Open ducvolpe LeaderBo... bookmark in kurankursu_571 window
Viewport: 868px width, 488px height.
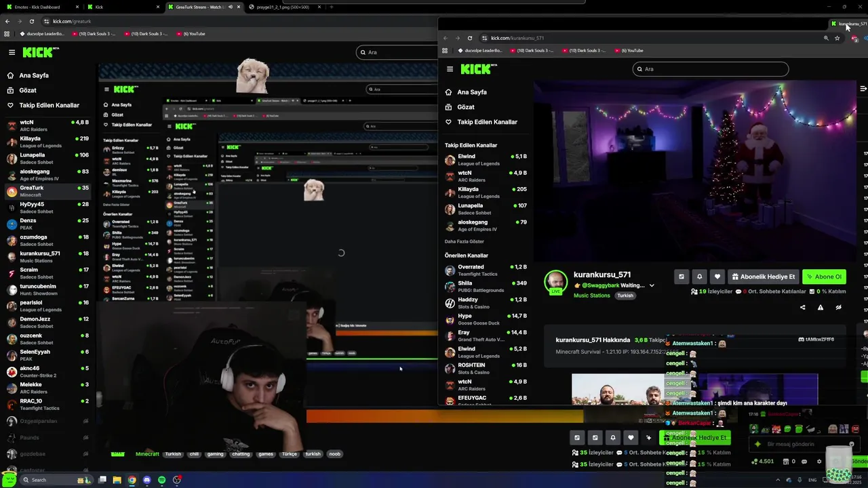tap(481, 50)
